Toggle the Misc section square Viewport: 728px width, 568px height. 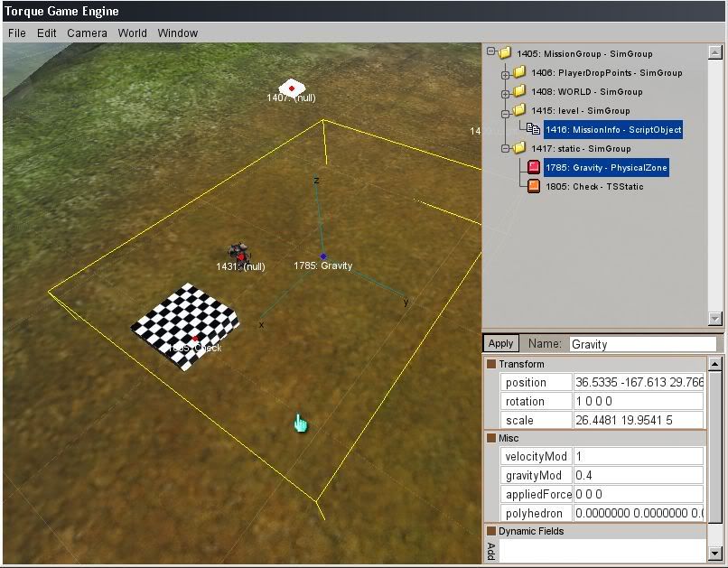pyautogui.click(x=491, y=438)
